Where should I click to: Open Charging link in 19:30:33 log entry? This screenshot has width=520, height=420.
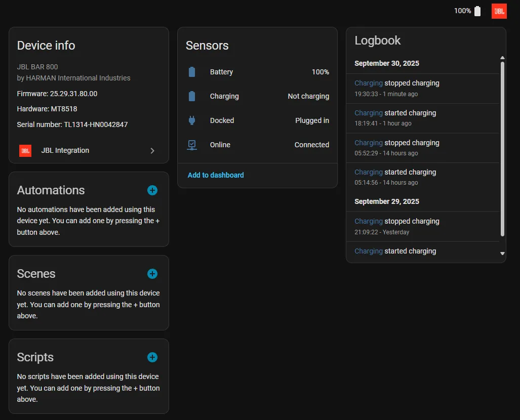point(369,83)
